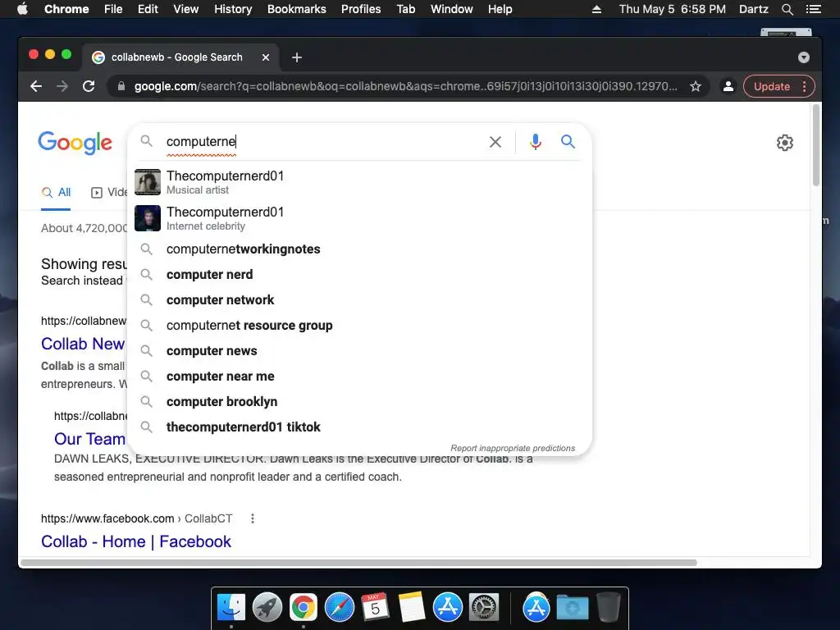Screen dimensions: 840x630
Task: Choose computer nerd suggestion
Action: pos(360,274)
